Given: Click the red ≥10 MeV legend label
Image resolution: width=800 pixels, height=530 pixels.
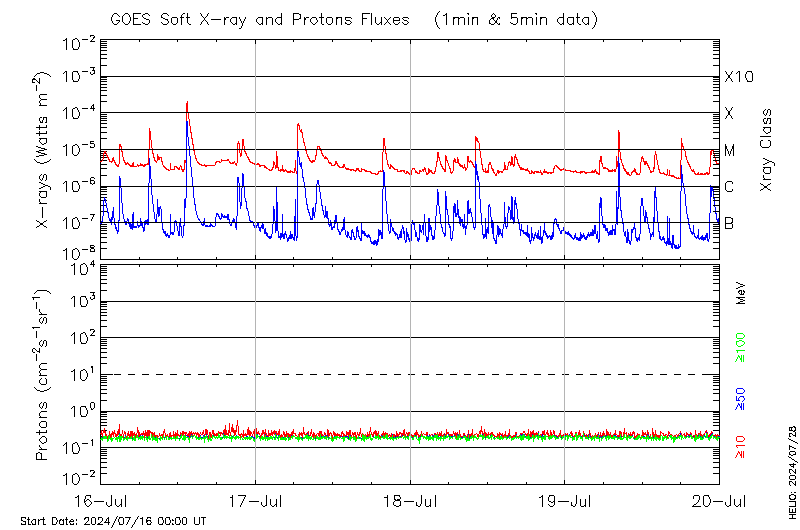Looking at the screenshot, I should point(741,447).
